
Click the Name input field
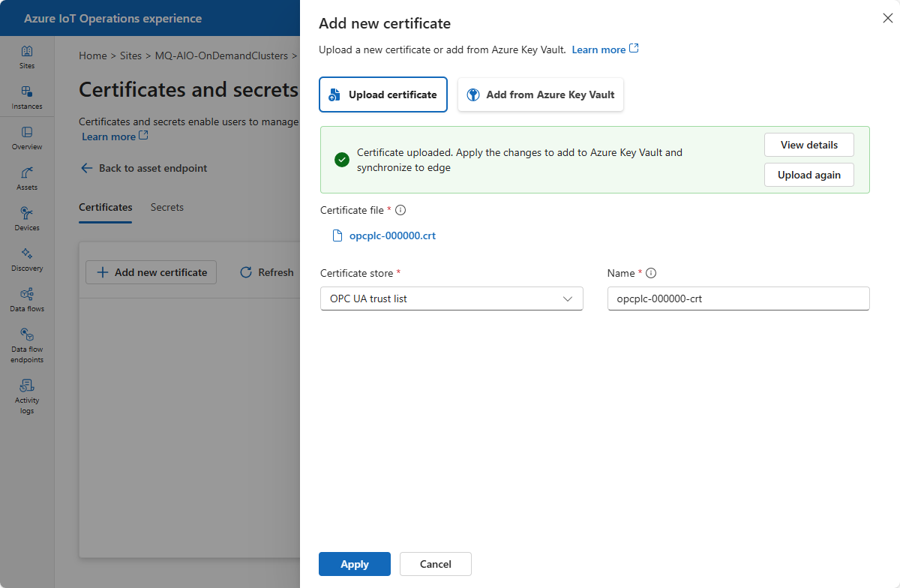739,298
